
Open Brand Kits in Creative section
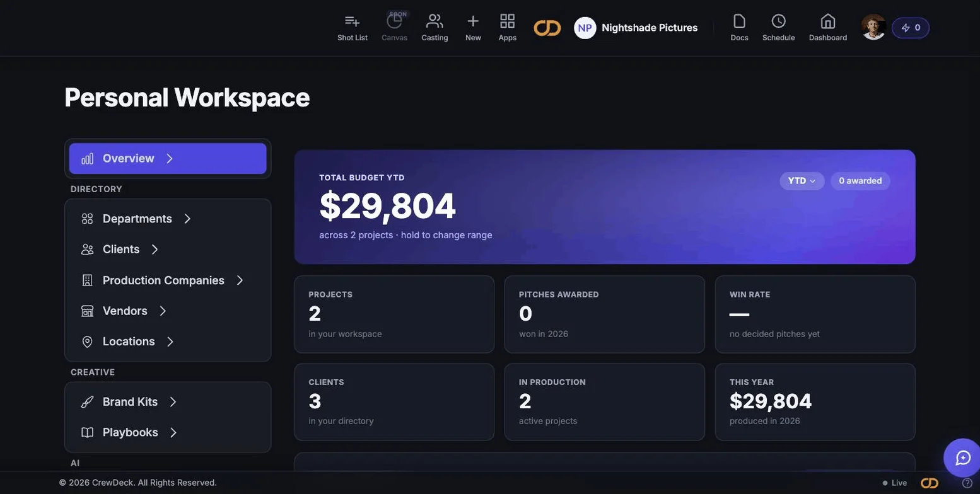pyautogui.click(x=168, y=402)
